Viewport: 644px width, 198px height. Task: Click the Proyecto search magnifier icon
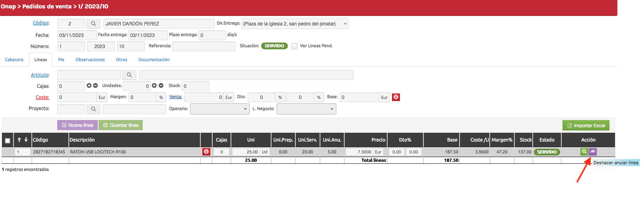93,109
